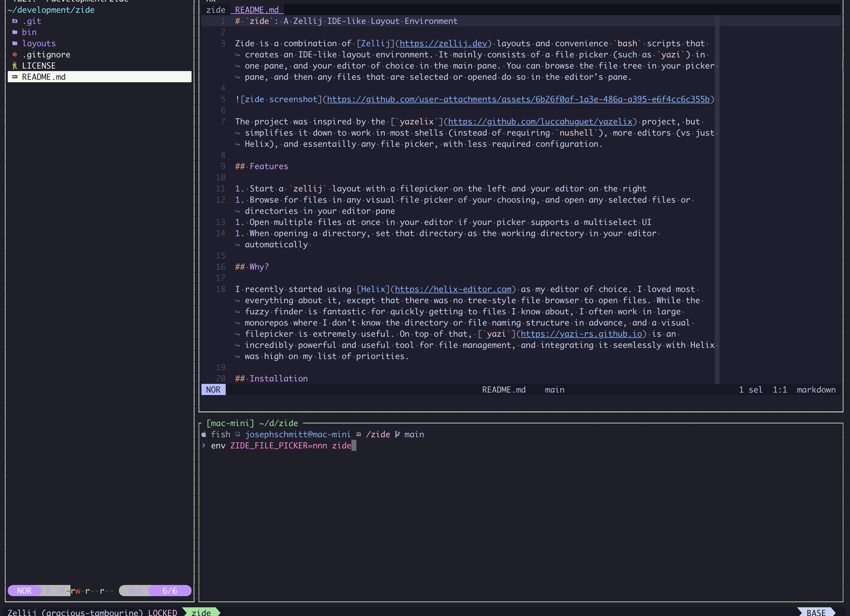Click the layouts folder icon
The image size is (850, 616).
[x=15, y=43]
